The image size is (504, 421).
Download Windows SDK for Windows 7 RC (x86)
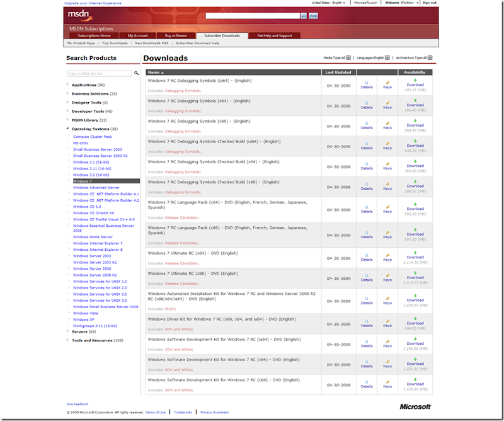tap(415, 382)
